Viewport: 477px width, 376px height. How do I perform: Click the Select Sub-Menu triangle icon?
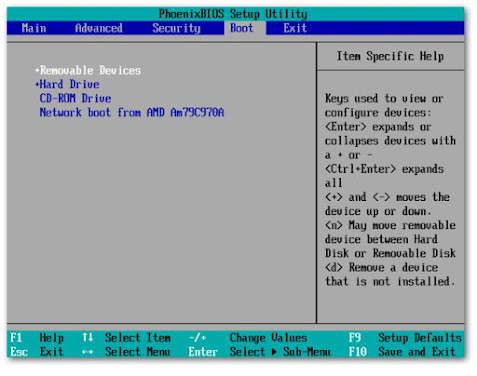tap(274, 352)
